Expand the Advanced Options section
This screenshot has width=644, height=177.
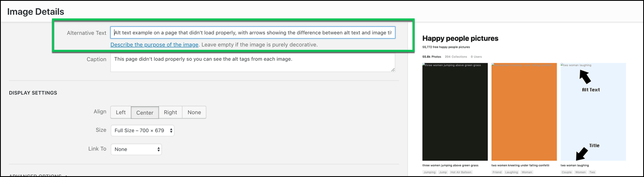pos(37,175)
